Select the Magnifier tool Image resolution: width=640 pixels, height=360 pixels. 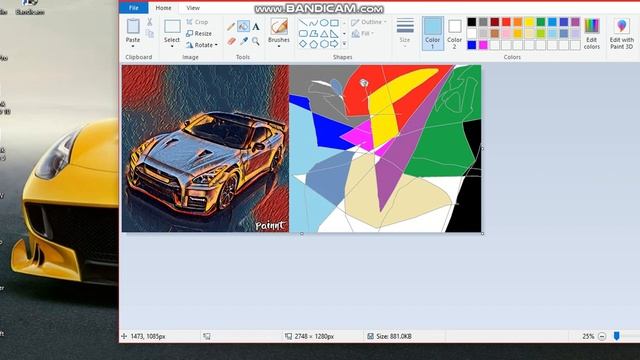pos(256,41)
